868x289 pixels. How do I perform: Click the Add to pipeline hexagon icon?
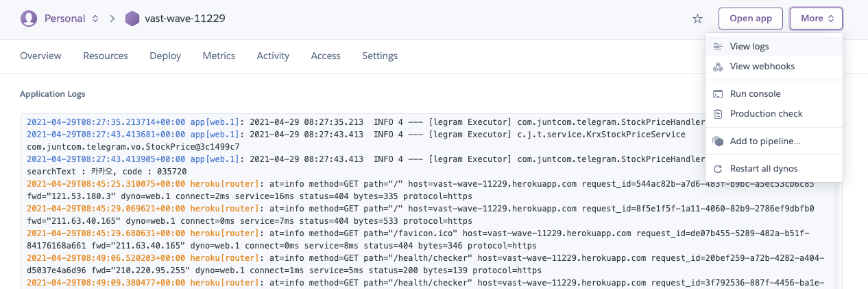click(718, 141)
